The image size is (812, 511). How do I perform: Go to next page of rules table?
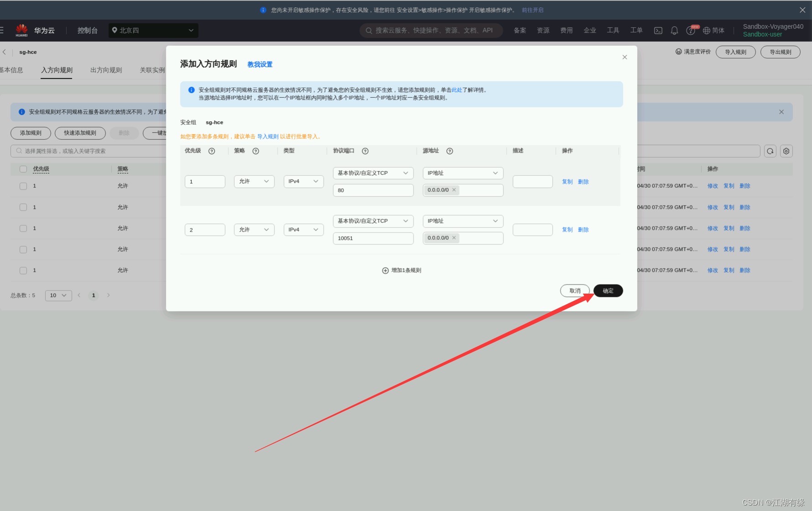[109, 295]
